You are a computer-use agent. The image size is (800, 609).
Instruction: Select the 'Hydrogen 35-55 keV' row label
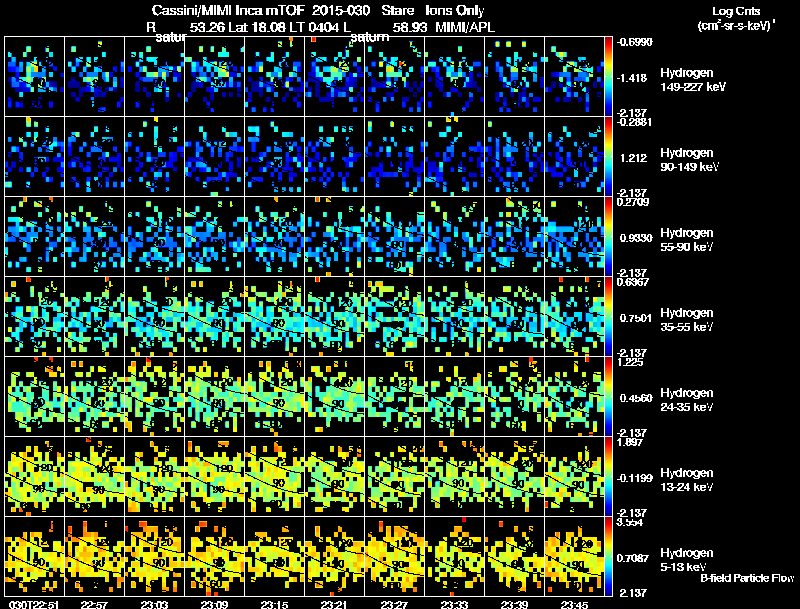point(687,320)
